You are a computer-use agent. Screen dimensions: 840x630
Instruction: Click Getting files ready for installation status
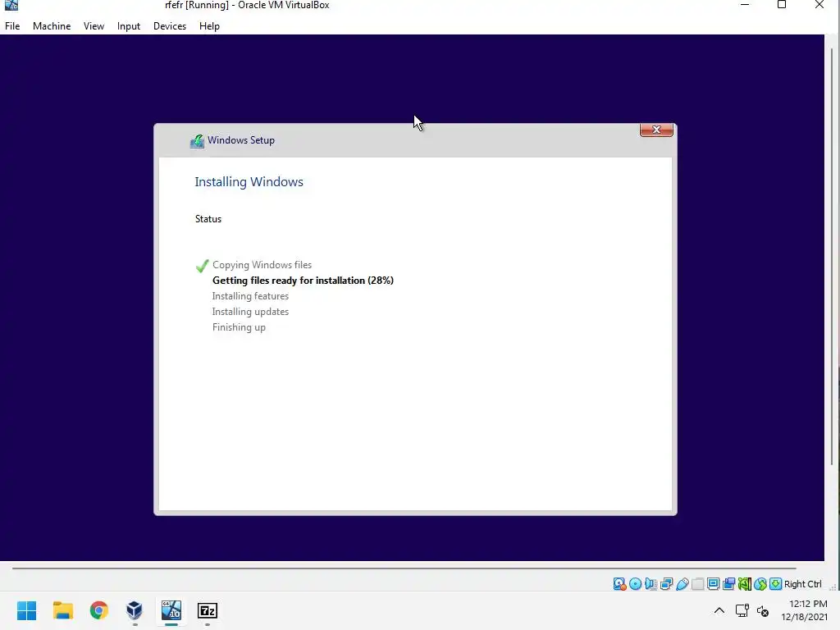tap(303, 281)
